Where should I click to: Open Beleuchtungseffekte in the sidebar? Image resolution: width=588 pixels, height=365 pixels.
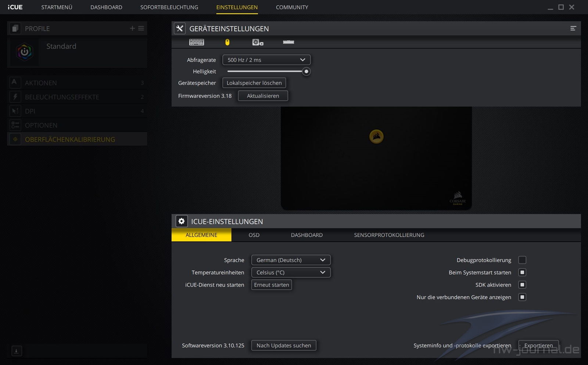77,97
